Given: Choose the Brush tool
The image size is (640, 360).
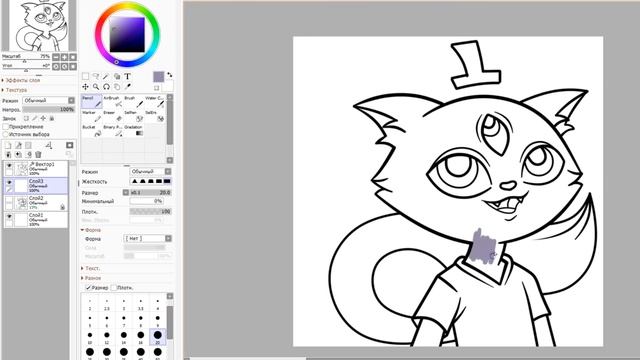Looking at the screenshot, I should coord(134,101).
